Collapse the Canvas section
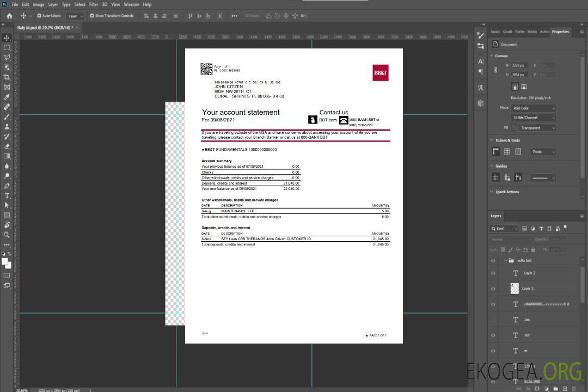 492,56
